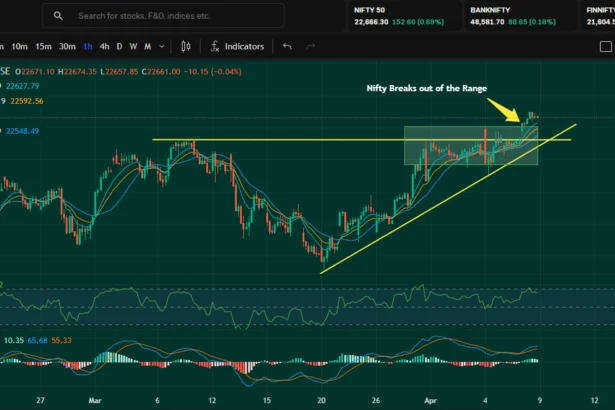
Task: Click the fx Indicators icon
Action: [x=215, y=46]
